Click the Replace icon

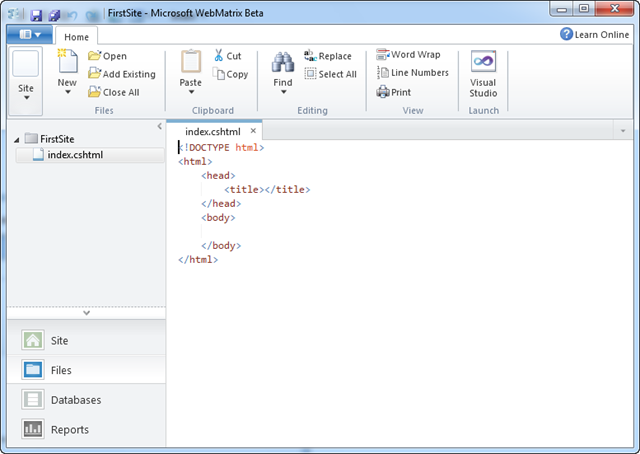pyautogui.click(x=310, y=56)
